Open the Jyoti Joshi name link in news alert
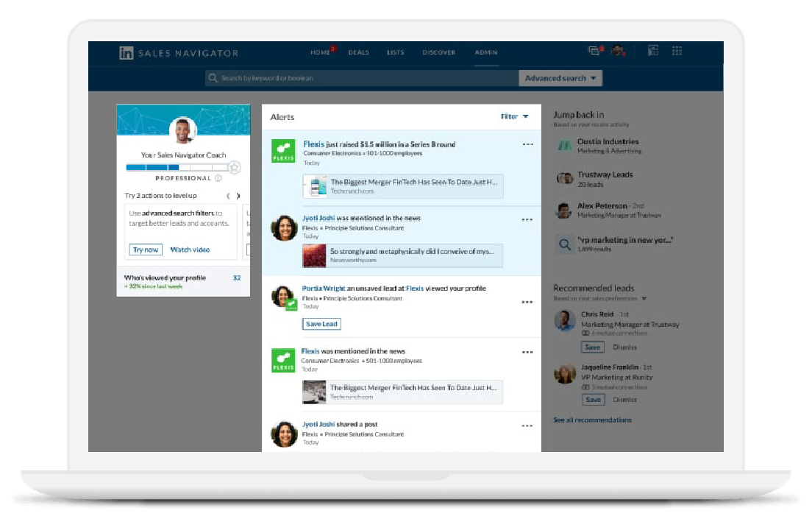812x530 pixels. [318, 218]
